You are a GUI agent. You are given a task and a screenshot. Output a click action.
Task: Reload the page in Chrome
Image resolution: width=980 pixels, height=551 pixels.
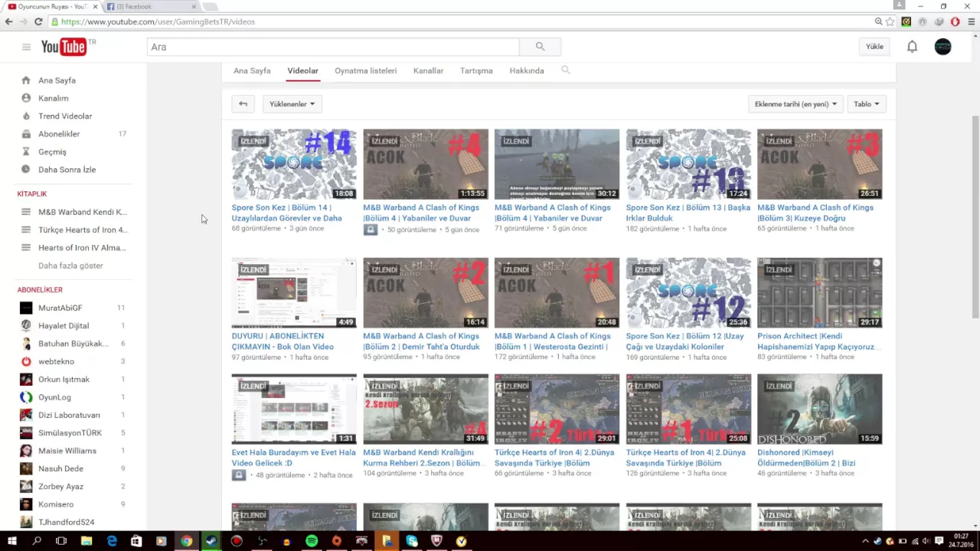pos(38,21)
